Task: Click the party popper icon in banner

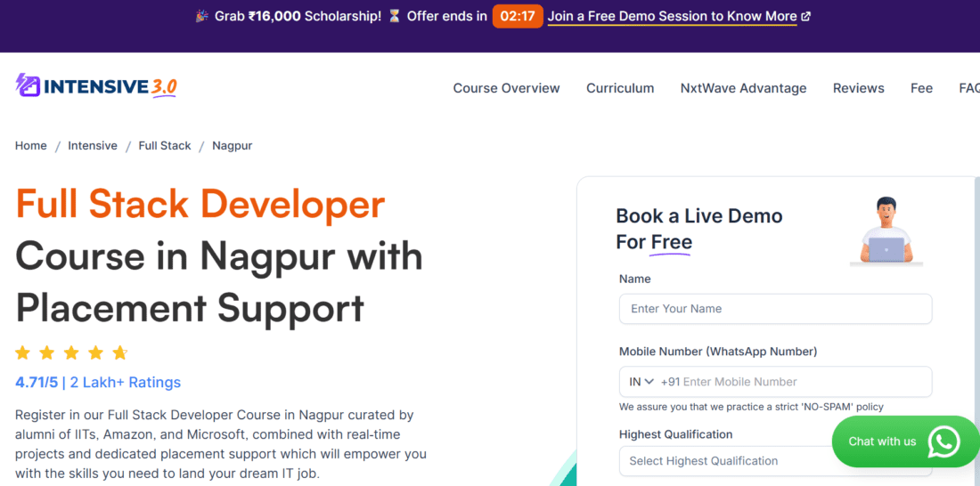Action: tap(202, 17)
